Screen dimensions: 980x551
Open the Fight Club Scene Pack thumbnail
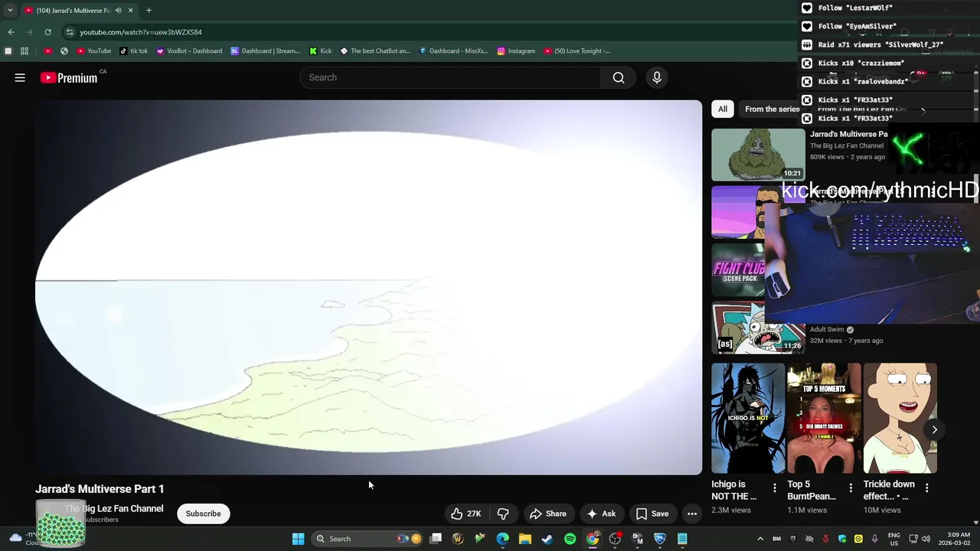click(x=740, y=270)
